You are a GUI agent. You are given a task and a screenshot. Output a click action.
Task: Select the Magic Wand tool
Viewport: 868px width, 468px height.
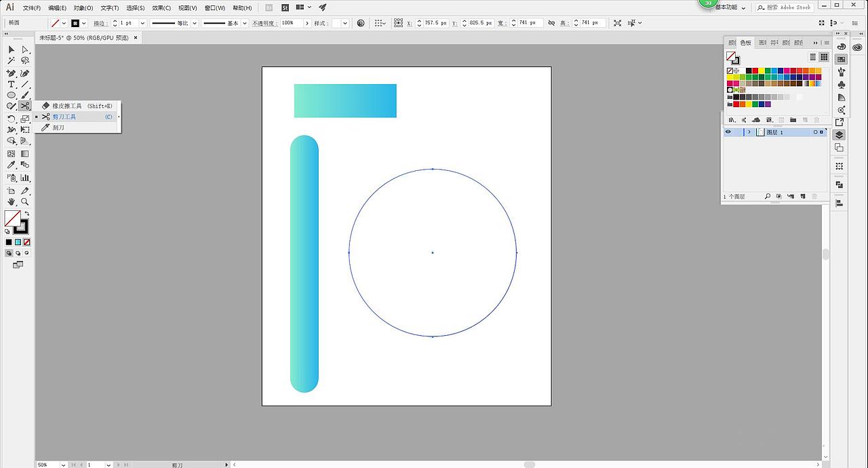pyautogui.click(x=12, y=60)
